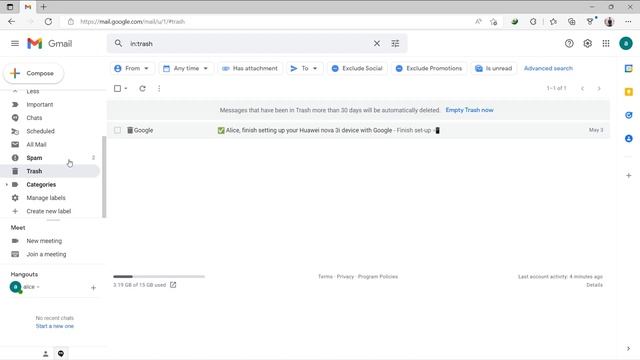Open the account activity Details link
This screenshot has width=640, height=360.
coord(594,285)
